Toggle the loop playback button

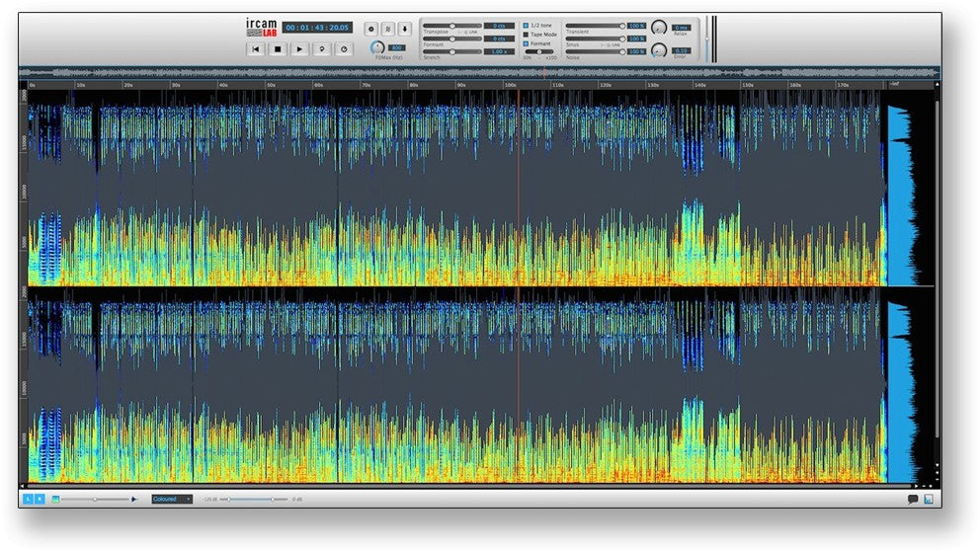[321, 48]
